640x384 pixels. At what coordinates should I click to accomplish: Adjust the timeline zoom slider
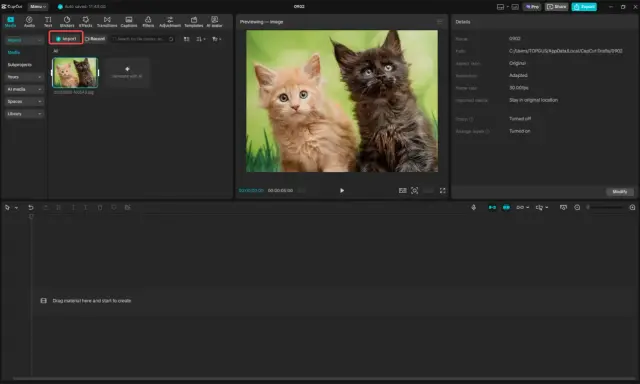[x=605, y=207]
